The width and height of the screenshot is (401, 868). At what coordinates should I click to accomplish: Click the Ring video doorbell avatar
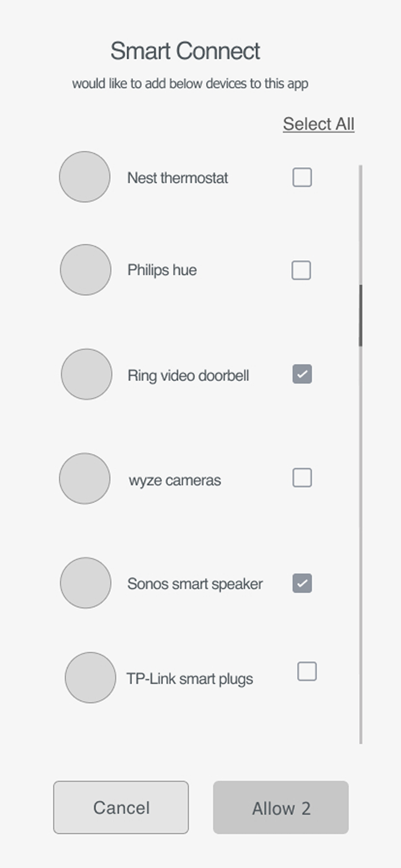pyautogui.click(x=87, y=374)
